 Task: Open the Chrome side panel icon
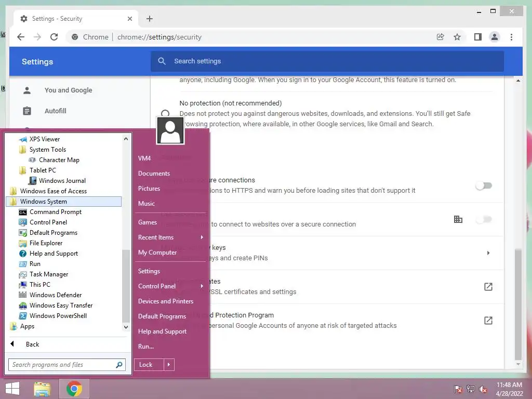[x=478, y=37]
